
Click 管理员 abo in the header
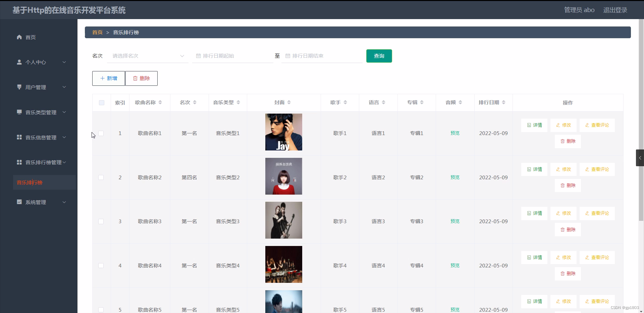click(x=579, y=10)
